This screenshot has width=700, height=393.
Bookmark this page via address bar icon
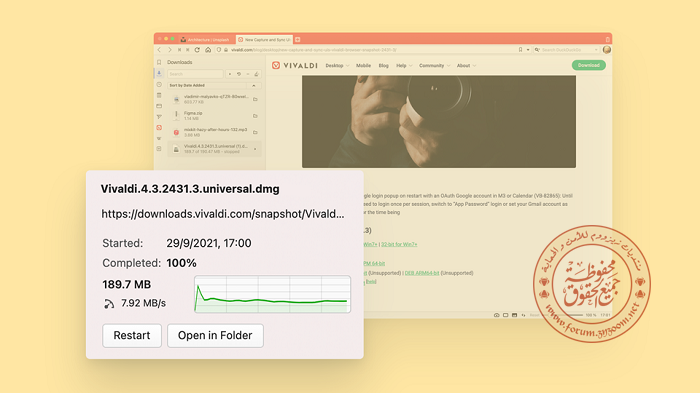[x=520, y=50]
